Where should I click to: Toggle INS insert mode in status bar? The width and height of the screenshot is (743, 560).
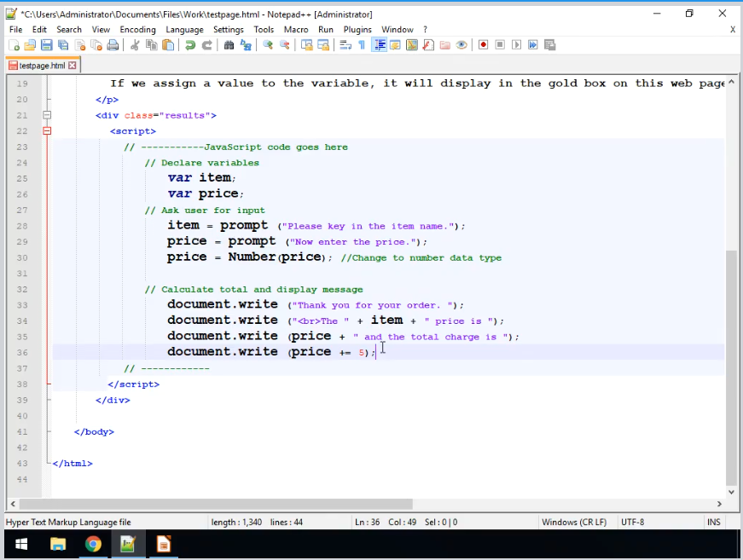coord(713,522)
